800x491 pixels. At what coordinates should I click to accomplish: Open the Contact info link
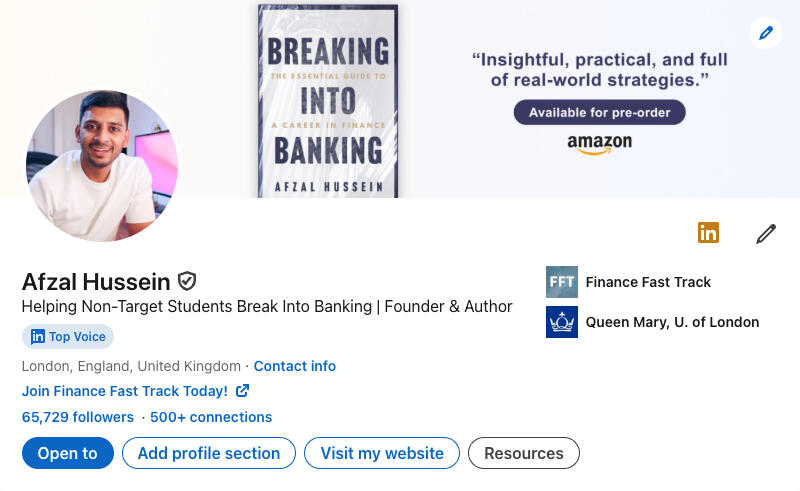coord(295,366)
